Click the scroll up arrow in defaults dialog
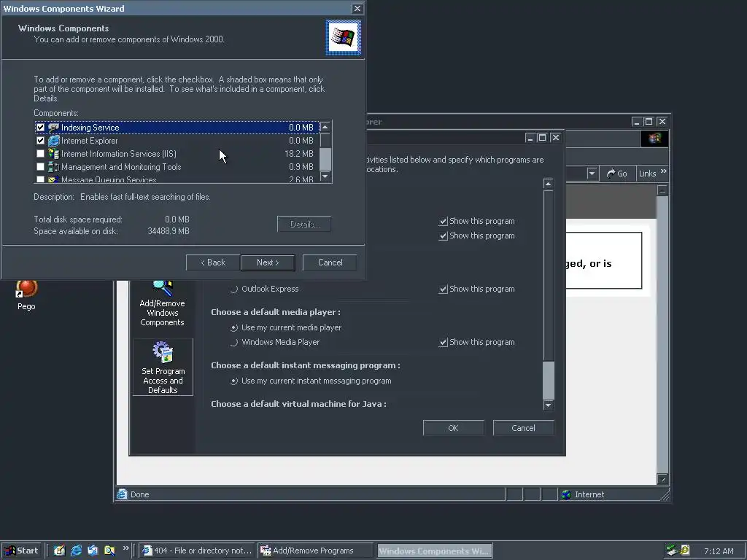The height and width of the screenshot is (560, 747). [x=549, y=184]
